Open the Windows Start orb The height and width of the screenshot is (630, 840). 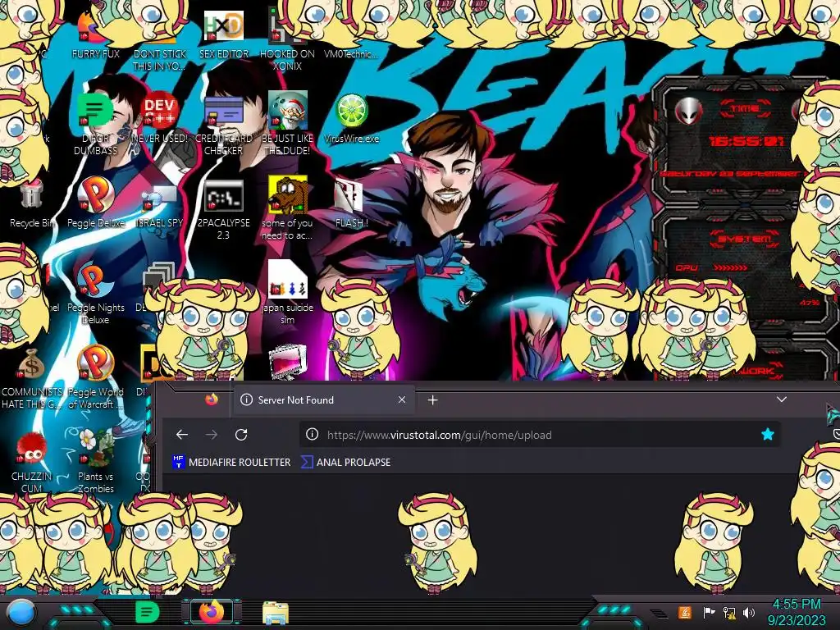click(x=21, y=613)
